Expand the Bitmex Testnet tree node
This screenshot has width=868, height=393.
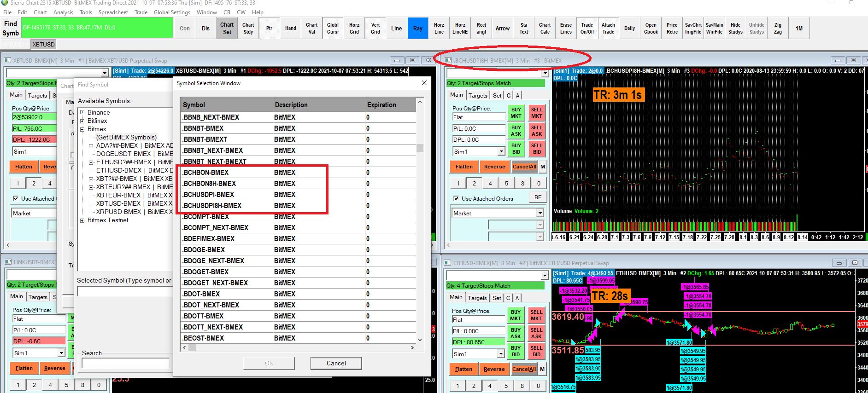pyautogui.click(x=82, y=220)
